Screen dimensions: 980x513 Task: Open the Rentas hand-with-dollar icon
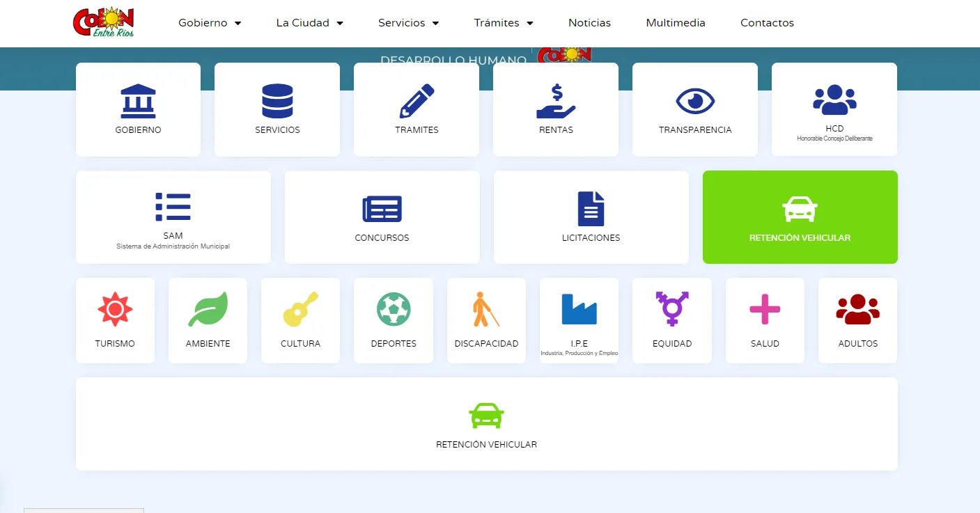click(x=556, y=102)
